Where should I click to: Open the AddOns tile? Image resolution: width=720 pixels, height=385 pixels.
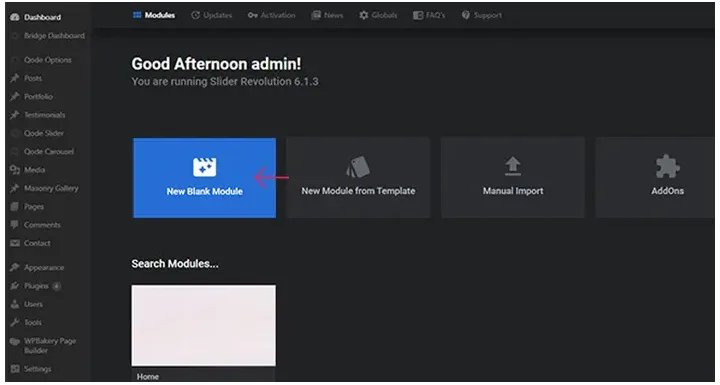point(655,178)
